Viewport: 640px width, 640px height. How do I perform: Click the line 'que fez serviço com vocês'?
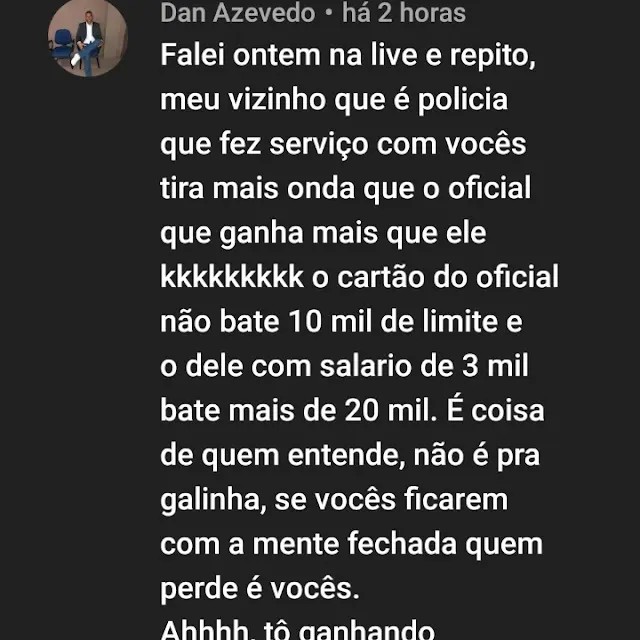pos(343,145)
